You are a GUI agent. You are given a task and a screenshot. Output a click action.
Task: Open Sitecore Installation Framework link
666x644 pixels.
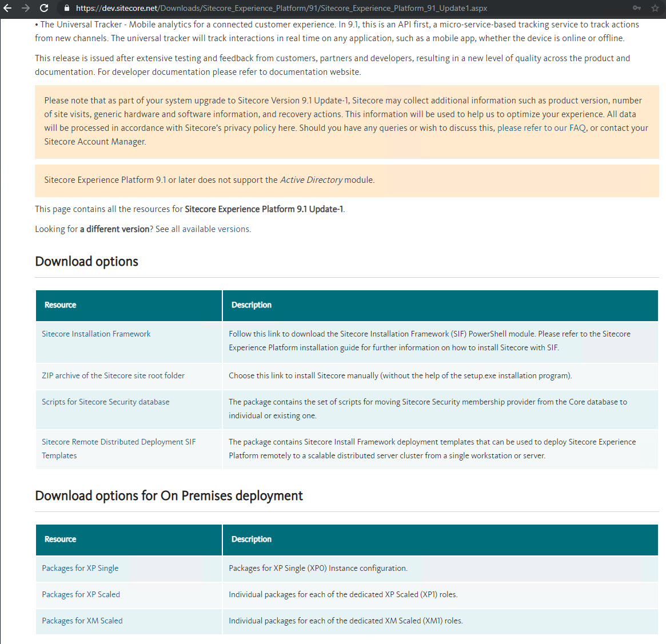point(96,334)
